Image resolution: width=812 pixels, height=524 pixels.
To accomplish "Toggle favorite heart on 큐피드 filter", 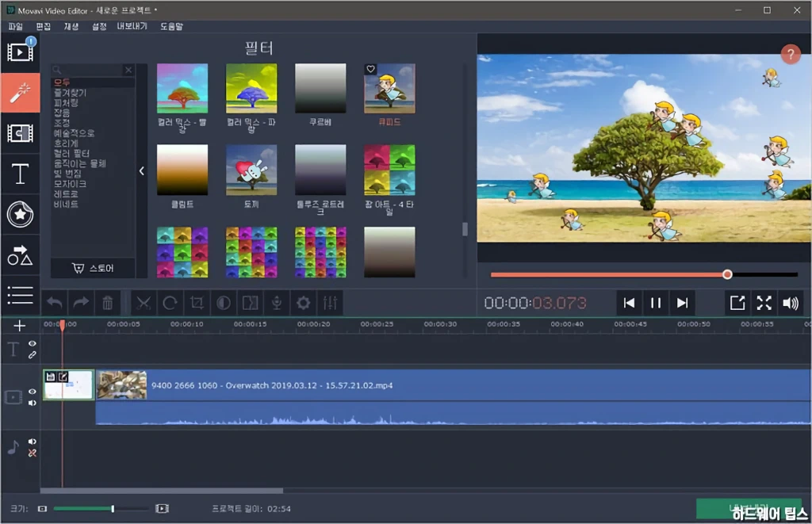I will [x=371, y=70].
